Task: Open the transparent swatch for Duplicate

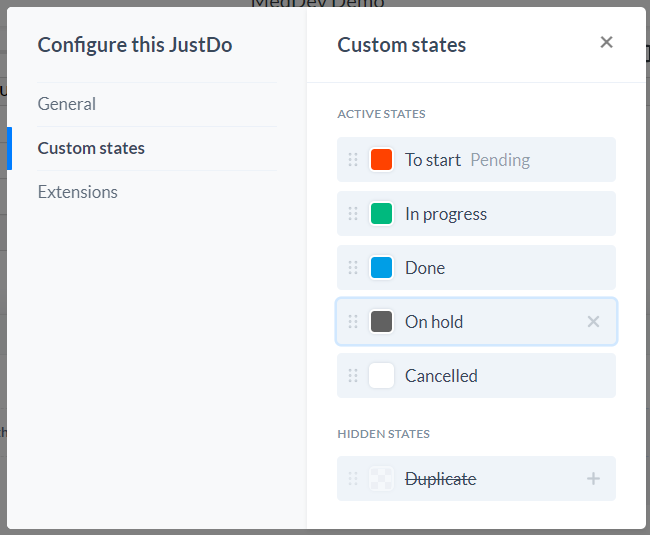Action: (381, 479)
